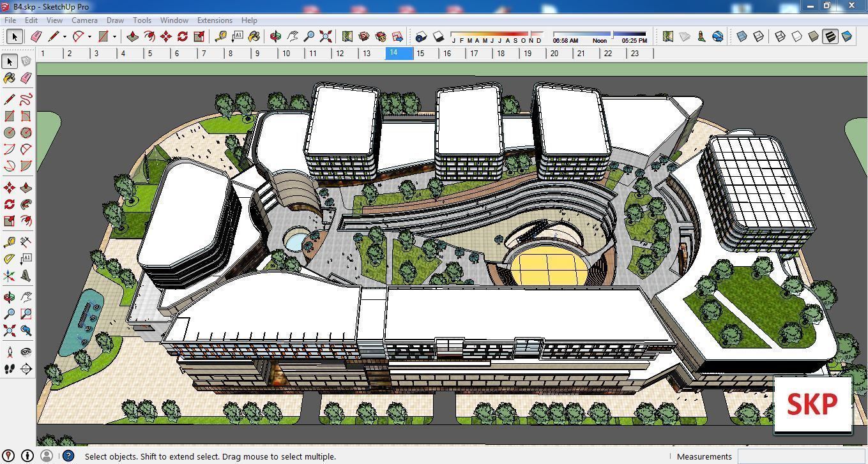The image size is (868, 464).
Task: Select the Pan hand tool in top toolbar
Action: [x=293, y=36]
